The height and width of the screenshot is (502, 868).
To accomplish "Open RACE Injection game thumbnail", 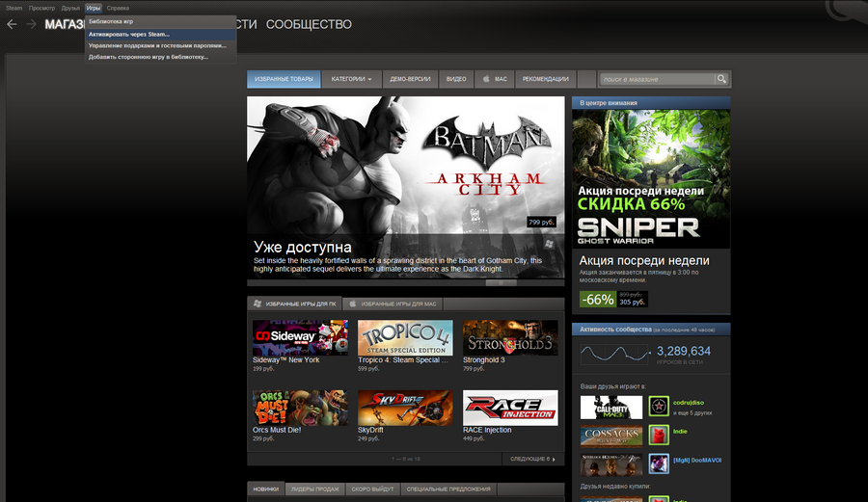I will point(510,408).
